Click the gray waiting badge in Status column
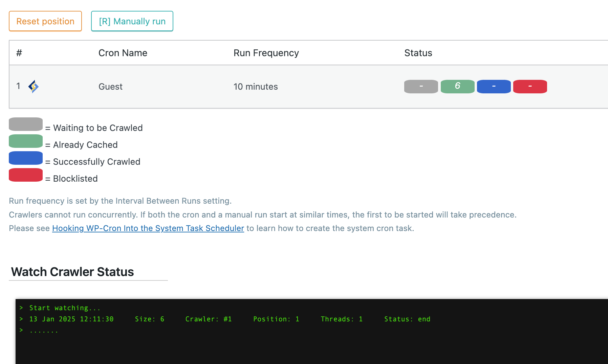The image size is (608, 364). (421, 87)
